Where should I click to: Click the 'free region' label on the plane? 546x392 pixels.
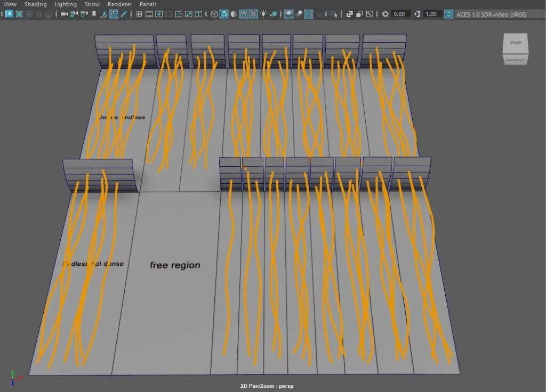pos(175,265)
